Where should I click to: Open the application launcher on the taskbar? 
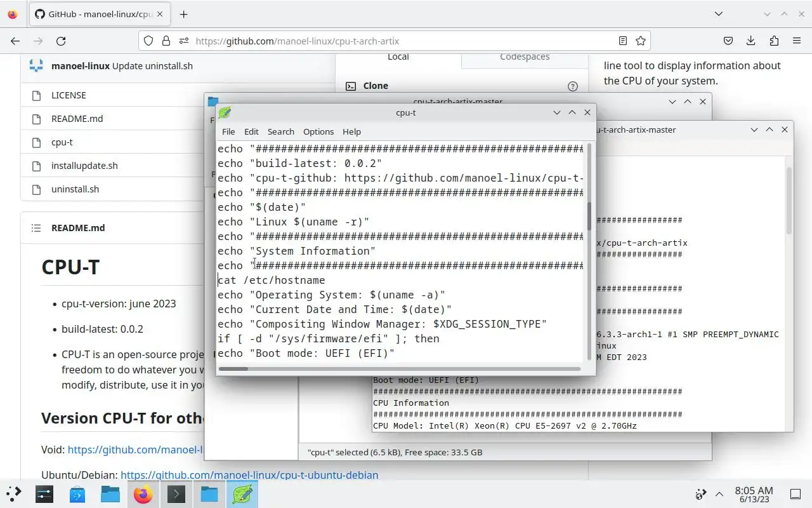(13, 494)
